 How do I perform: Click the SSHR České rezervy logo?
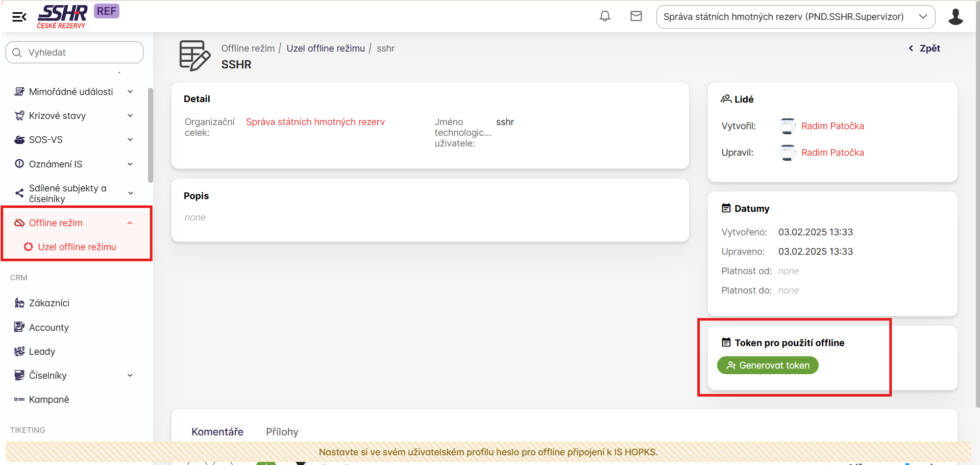pyautogui.click(x=62, y=17)
